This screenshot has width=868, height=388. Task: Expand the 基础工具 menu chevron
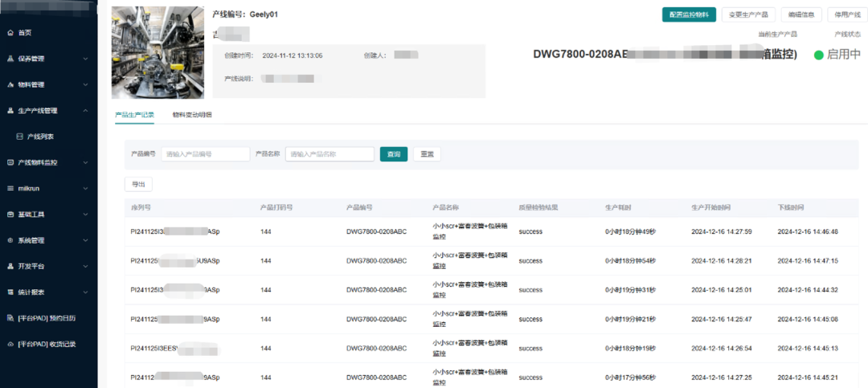[85, 214]
